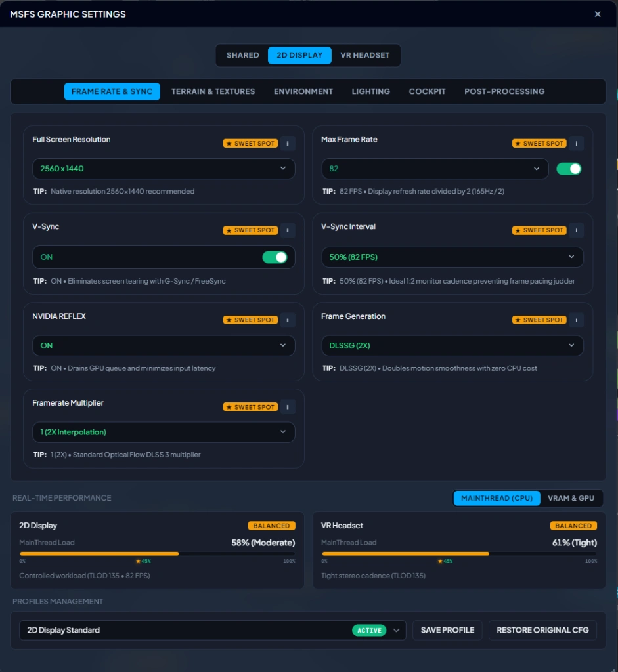Click Restore Original CFG button
Viewport: 618px width, 672px height.
coord(542,630)
